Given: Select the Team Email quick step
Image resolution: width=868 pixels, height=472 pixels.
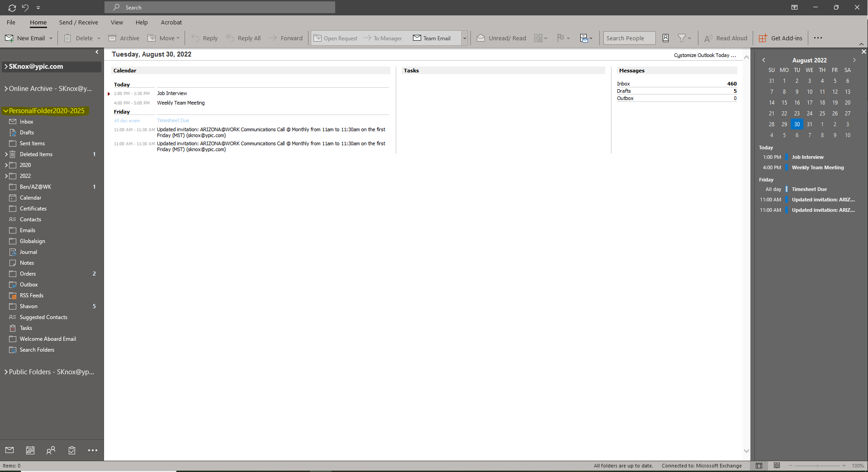Looking at the screenshot, I should click(x=432, y=38).
